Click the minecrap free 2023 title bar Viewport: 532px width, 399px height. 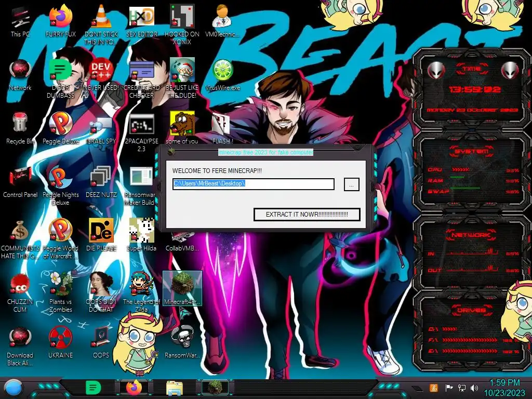point(265,152)
